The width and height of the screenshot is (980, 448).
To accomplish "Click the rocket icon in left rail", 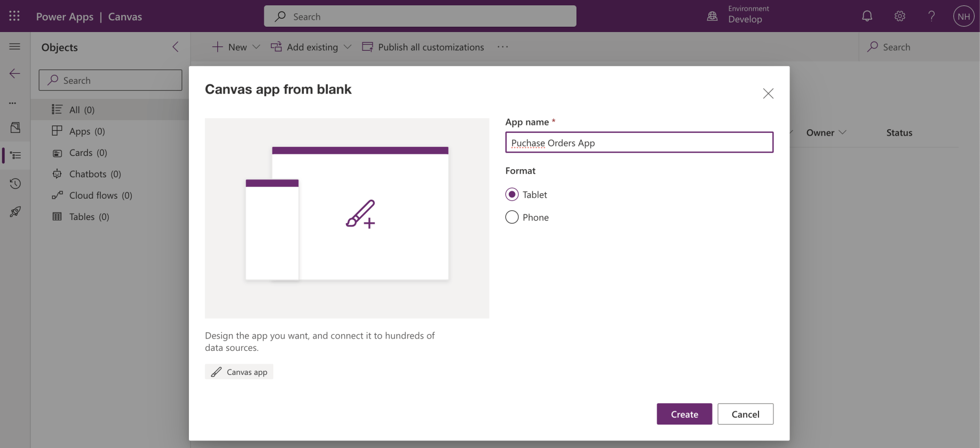I will coord(15,212).
